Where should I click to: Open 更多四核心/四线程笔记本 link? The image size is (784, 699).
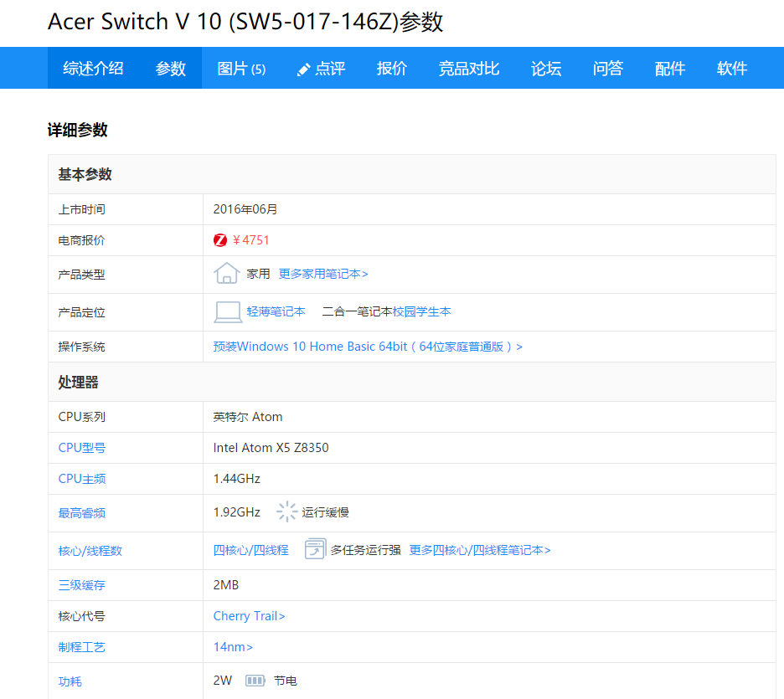[480, 550]
